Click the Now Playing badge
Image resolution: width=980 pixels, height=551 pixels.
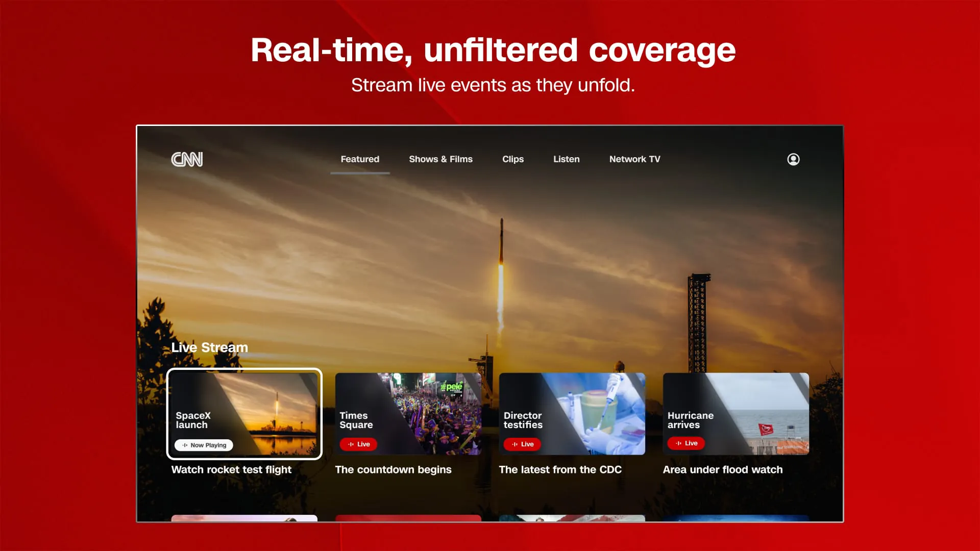coord(204,445)
